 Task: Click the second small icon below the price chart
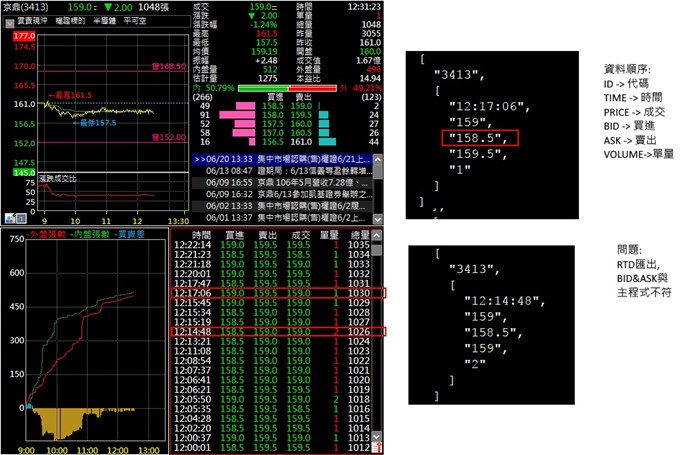20,216
